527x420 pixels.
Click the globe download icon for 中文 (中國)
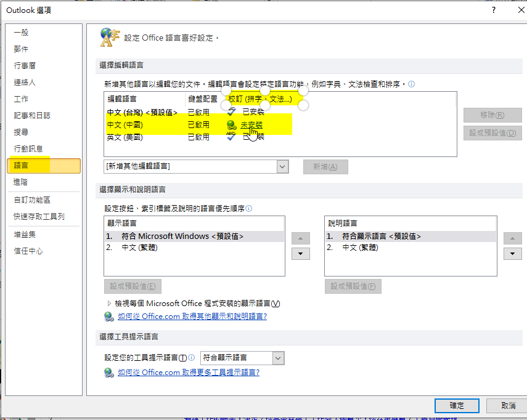[232, 125]
